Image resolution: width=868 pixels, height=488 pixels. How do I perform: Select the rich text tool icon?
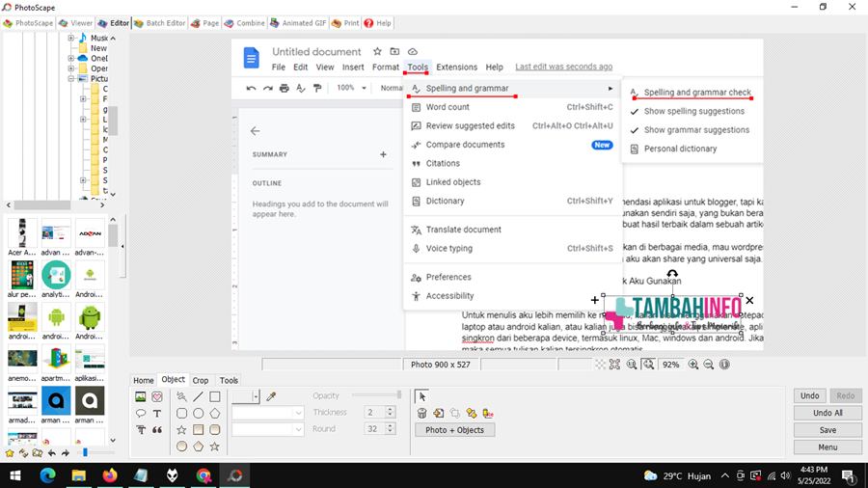pos(141,430)
